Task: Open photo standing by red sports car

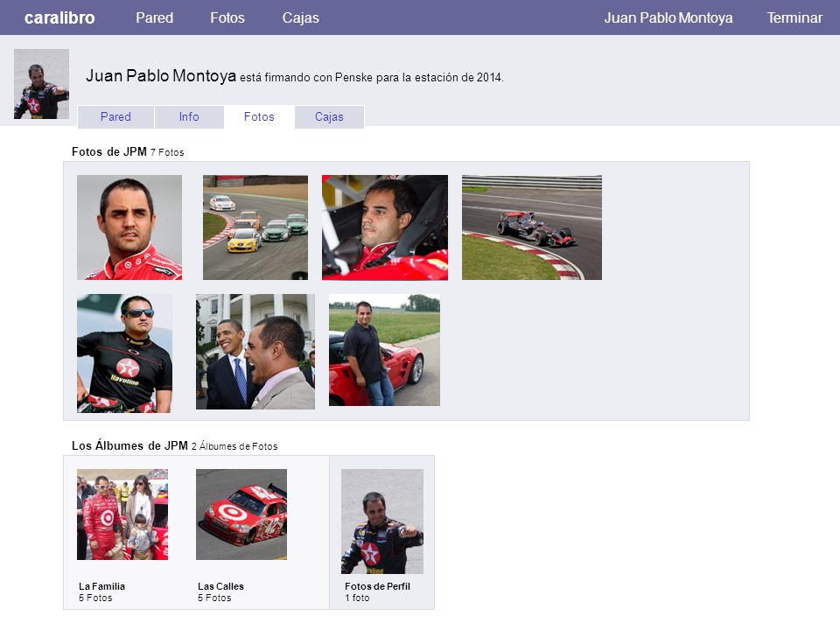Action: 384,350
